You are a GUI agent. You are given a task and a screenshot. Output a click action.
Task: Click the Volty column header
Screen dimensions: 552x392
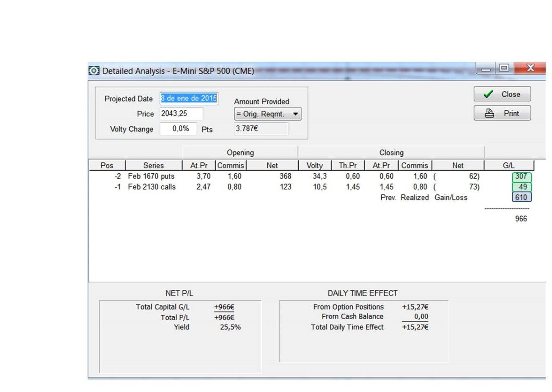coord(315,165)
